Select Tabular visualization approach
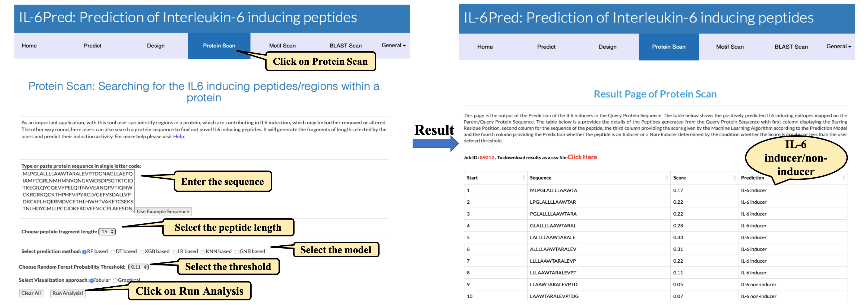This screenshot has width=868, height=305. point(92,280)
